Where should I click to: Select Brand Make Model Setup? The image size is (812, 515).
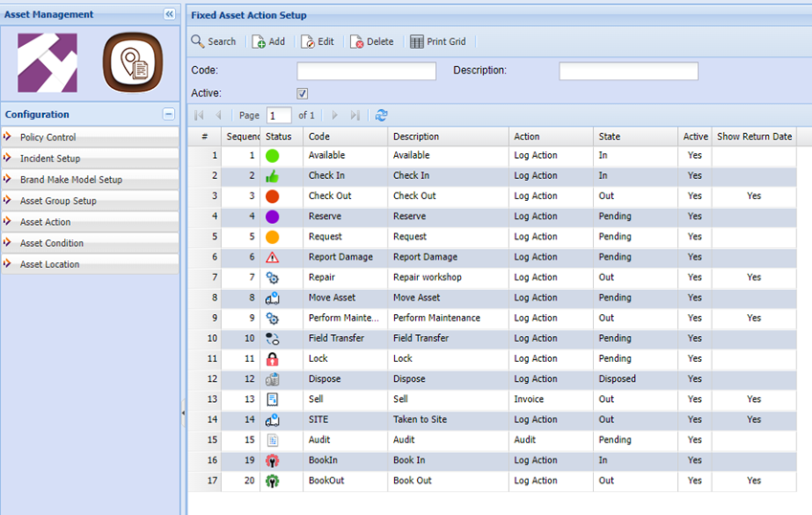tap(71, 180)
